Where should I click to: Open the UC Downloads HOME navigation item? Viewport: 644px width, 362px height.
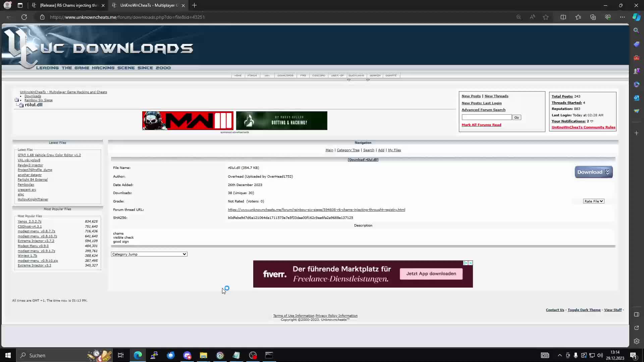pos(238,75)
